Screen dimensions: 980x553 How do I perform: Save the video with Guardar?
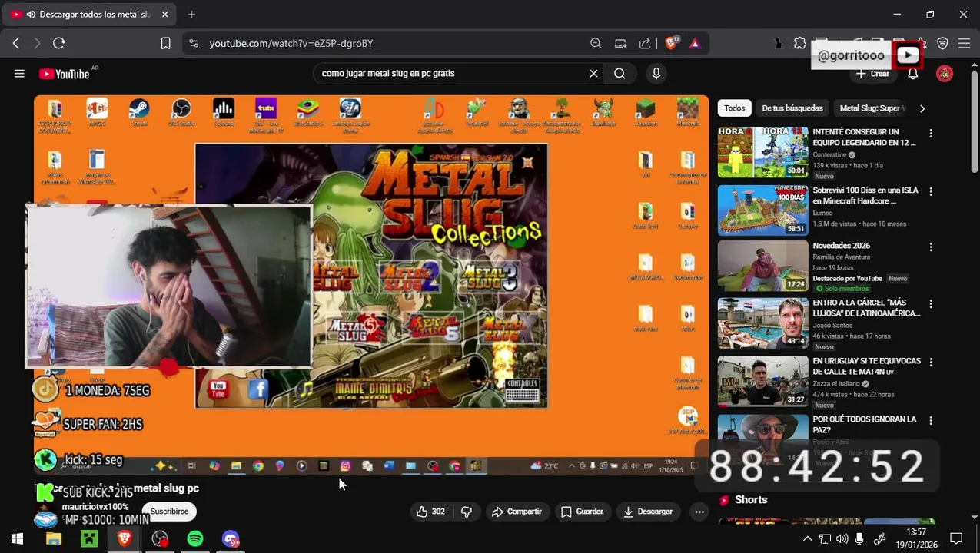[582, 512]
